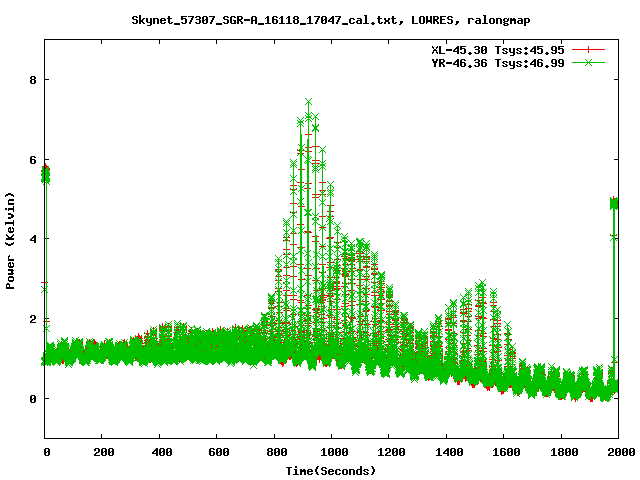Click the x-axis tick label '600'
640x480 pixels.
point(219,452)
